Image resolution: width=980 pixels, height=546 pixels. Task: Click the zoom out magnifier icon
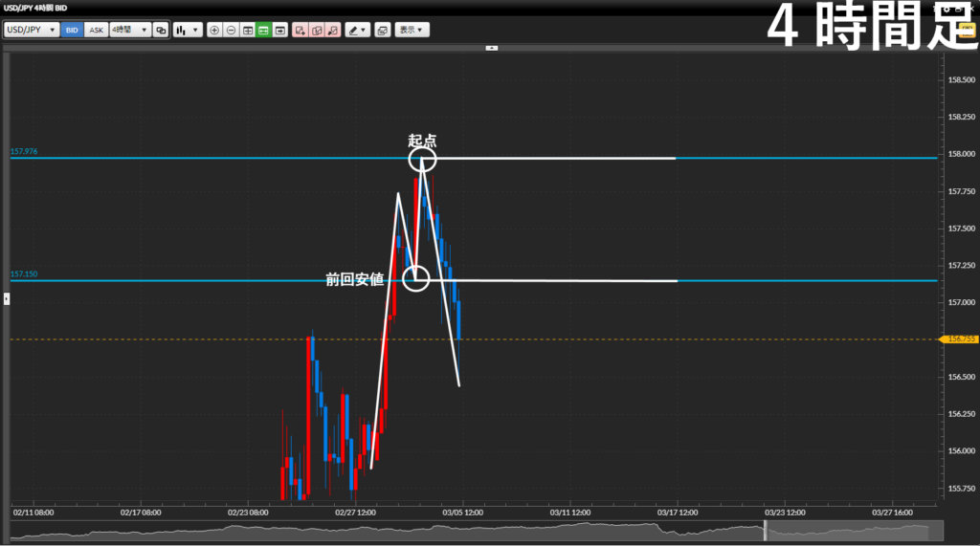click(x=231, y=30)
